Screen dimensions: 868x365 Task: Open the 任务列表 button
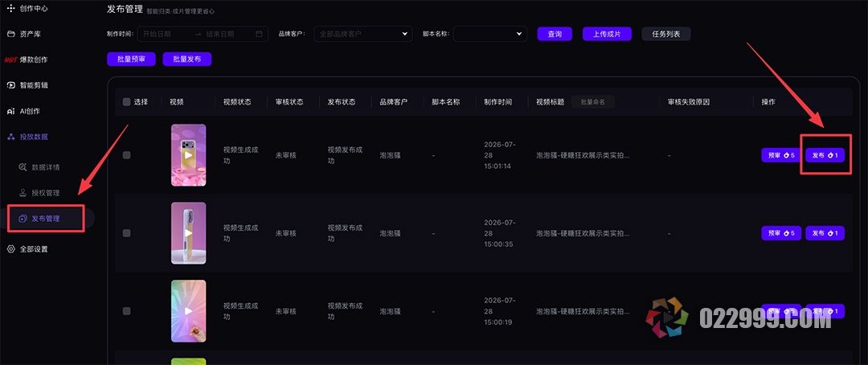[x=666, y=34]
